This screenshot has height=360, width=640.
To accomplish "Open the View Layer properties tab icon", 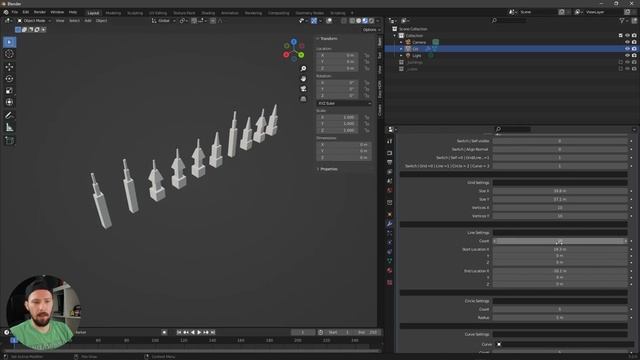I will (390, 172).
